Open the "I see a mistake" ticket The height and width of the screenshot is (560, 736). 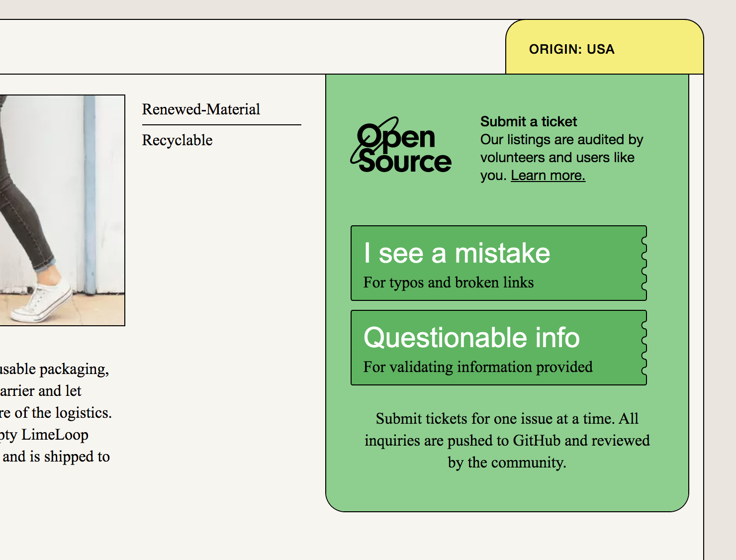pos(499,263)
